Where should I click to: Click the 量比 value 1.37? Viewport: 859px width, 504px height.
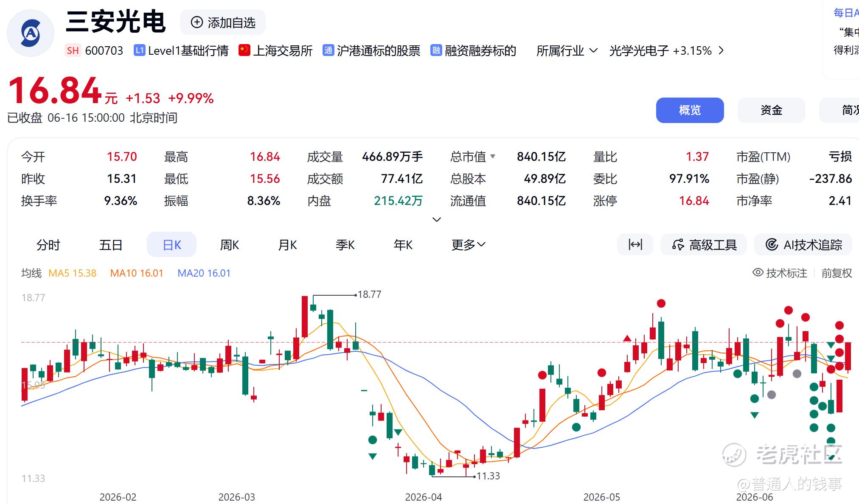(697, 157)
